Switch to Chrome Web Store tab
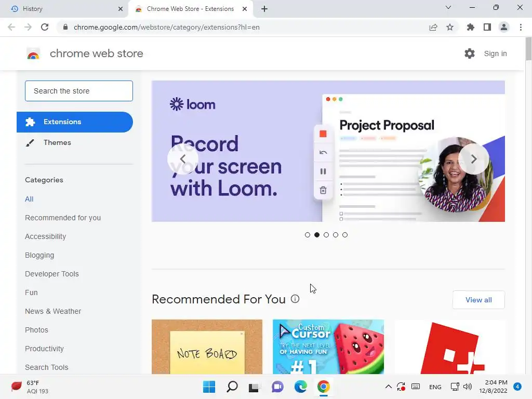532x399 pixels. click(190, 9)
